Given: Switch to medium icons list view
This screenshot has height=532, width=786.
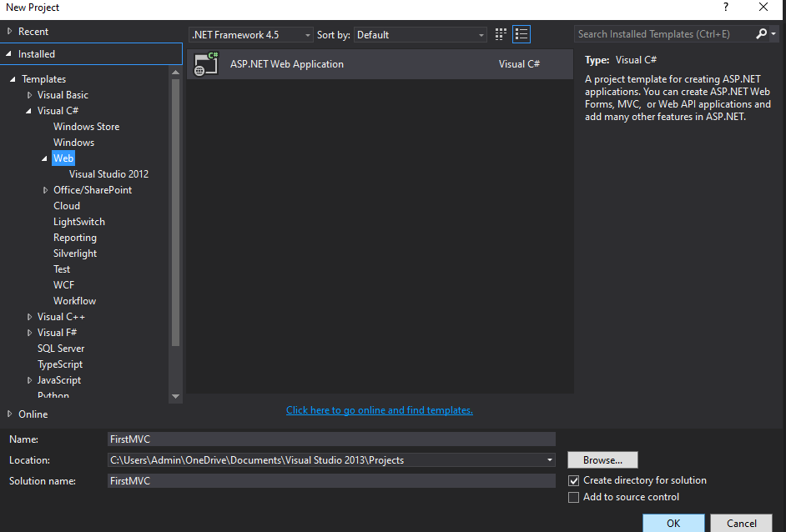Looking at the screenshot, I should 521,34.
